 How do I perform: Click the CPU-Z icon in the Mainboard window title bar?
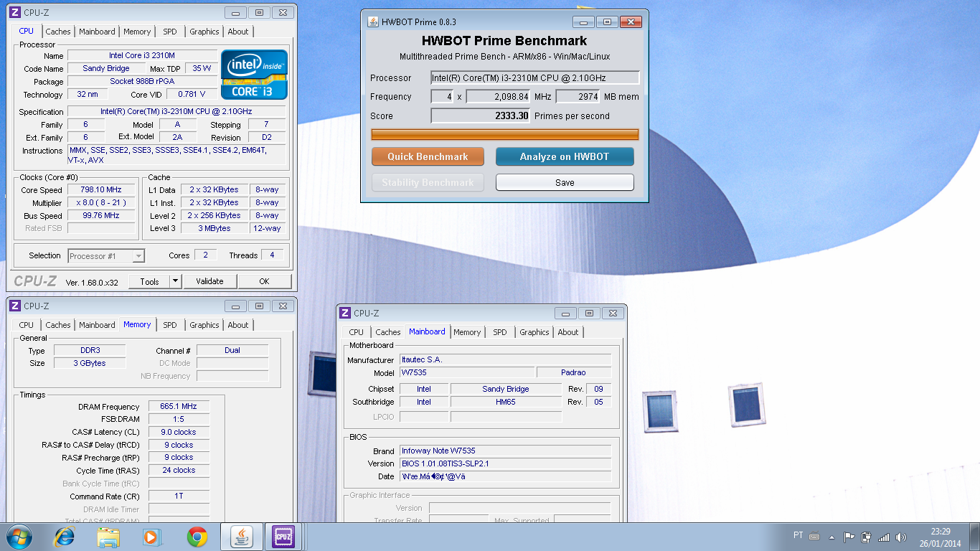coord(345,313)
